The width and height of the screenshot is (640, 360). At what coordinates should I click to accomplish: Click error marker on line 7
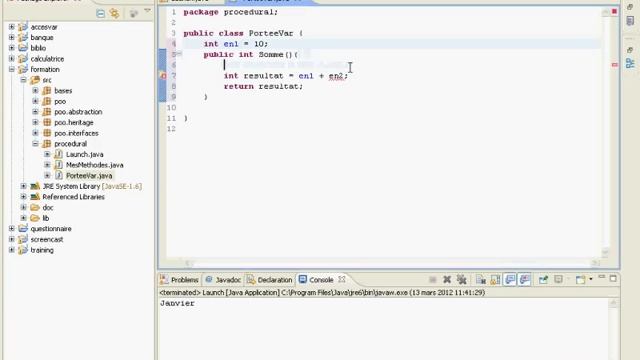163,76
